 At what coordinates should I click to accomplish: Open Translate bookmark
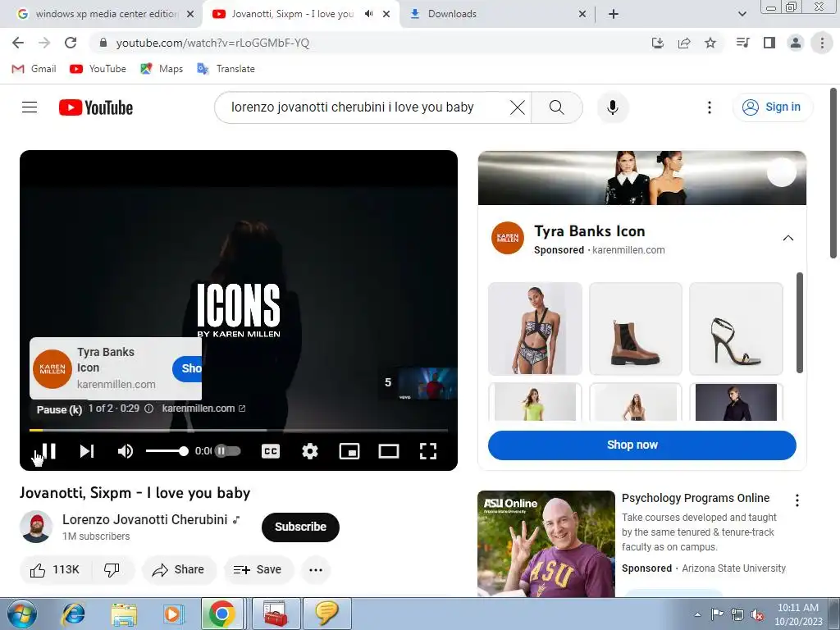226,69
